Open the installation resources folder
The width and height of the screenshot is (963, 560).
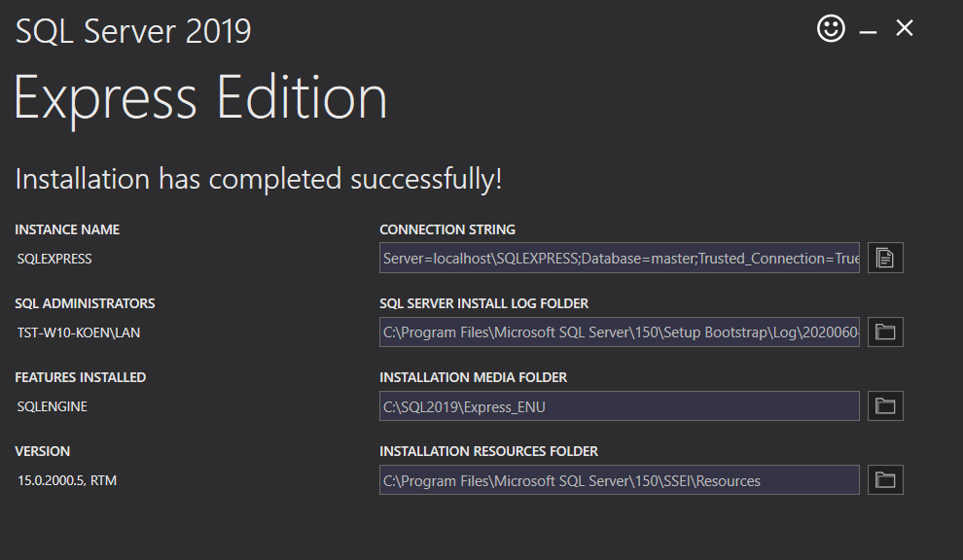[x=885, y=479]
